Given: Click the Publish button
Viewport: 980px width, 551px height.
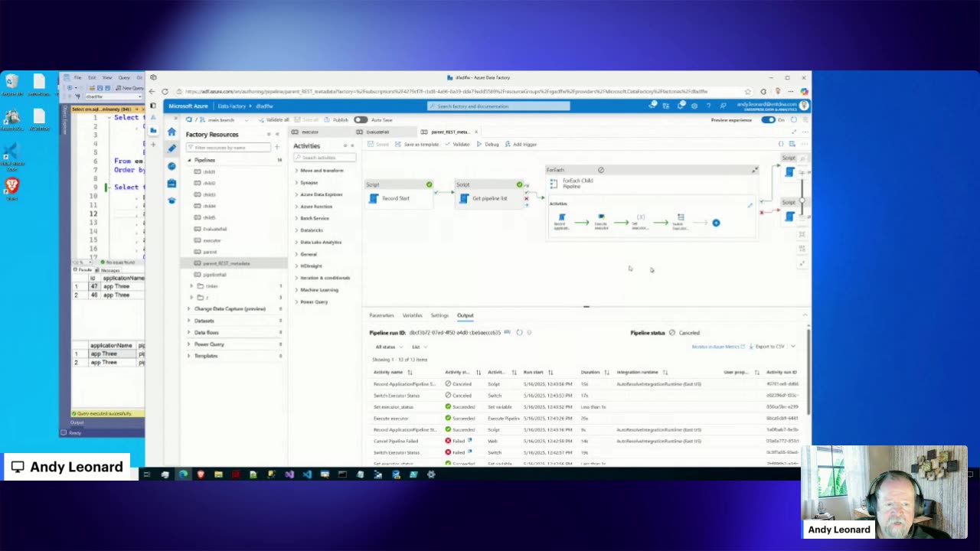Looking at the screenshot, I should [x=336, y=120].
